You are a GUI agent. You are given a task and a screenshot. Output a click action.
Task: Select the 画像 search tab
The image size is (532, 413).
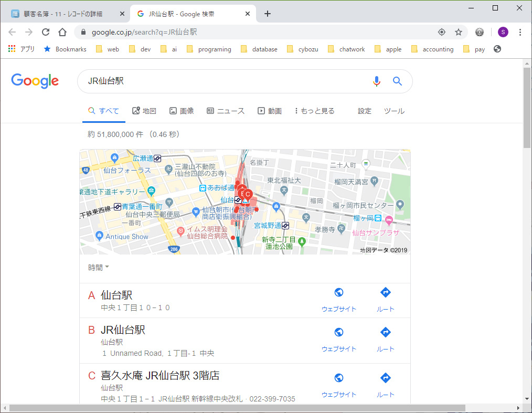[182, 111]
